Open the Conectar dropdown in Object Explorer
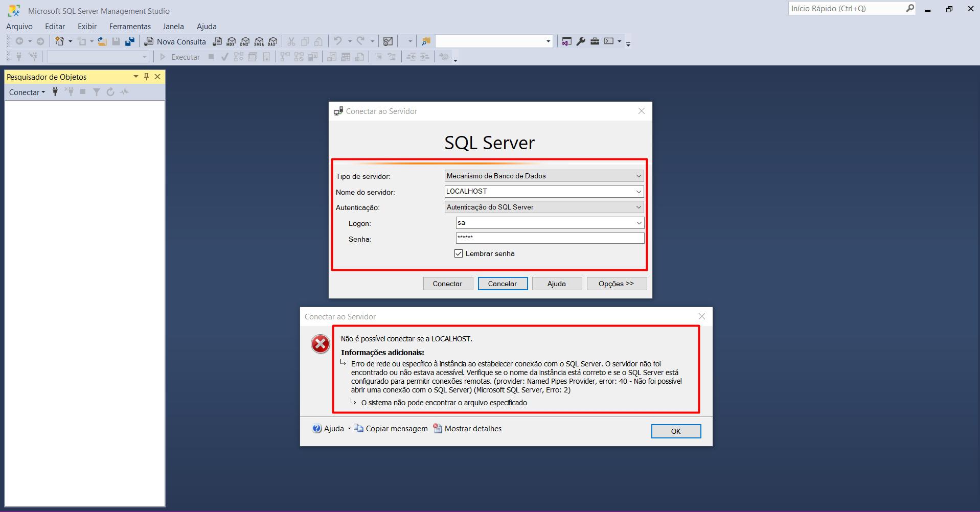 [x=27, y=92]
